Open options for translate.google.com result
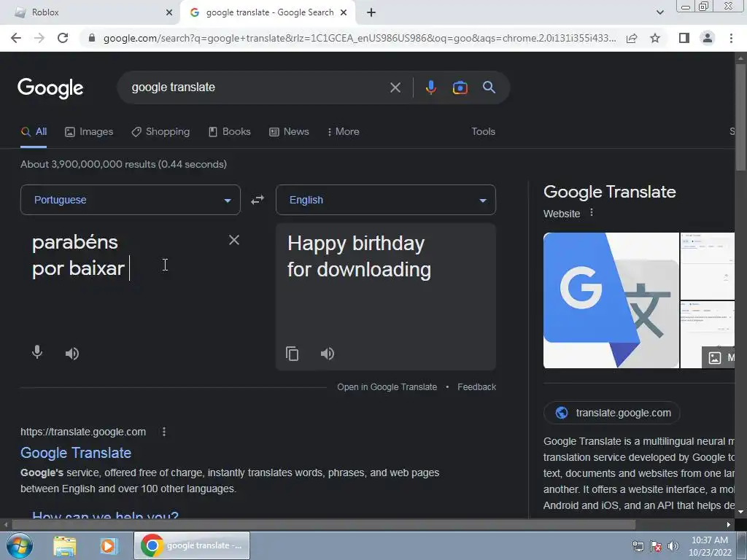 click(164, 432)
